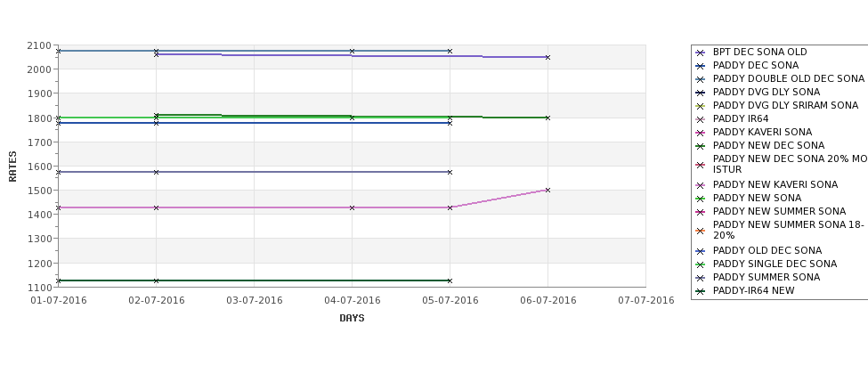868x382 pixels.
Task: Select the PADDY IR64 legend marker icon
Action: tap(701, 119)
